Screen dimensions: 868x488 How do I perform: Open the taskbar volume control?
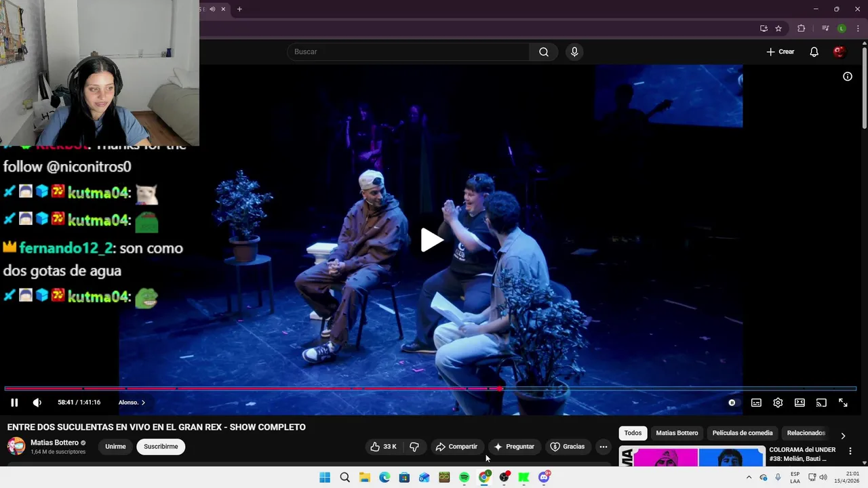[824, 477]
